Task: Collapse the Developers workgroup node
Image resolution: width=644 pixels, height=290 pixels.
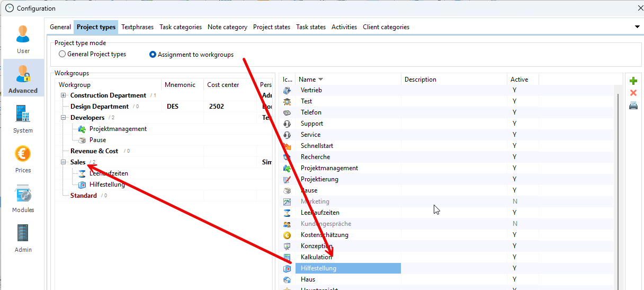Action: click(64, 118)
